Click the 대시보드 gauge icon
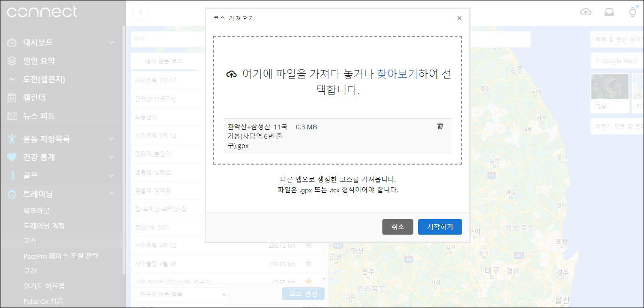 pos(12,43)
